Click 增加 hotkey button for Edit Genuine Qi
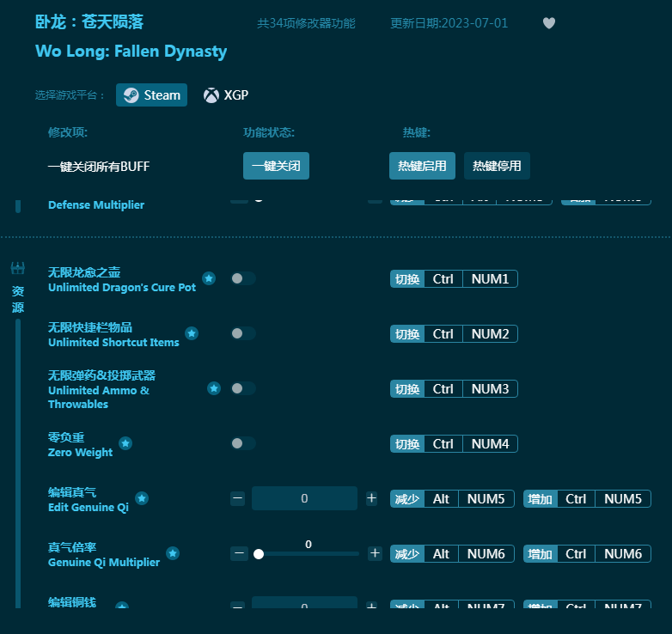672x634 pixels. click(x=540, y=498)
